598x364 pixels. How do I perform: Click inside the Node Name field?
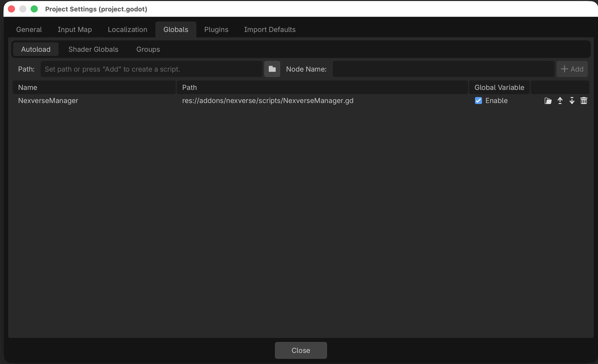point(444,69)
